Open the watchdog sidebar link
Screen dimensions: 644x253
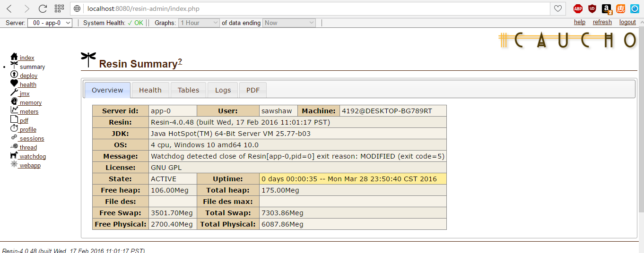(33, 156)
